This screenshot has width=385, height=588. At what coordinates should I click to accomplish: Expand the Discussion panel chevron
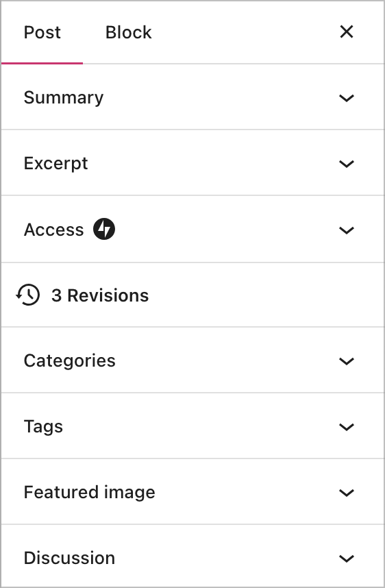[x=347, y=559]
